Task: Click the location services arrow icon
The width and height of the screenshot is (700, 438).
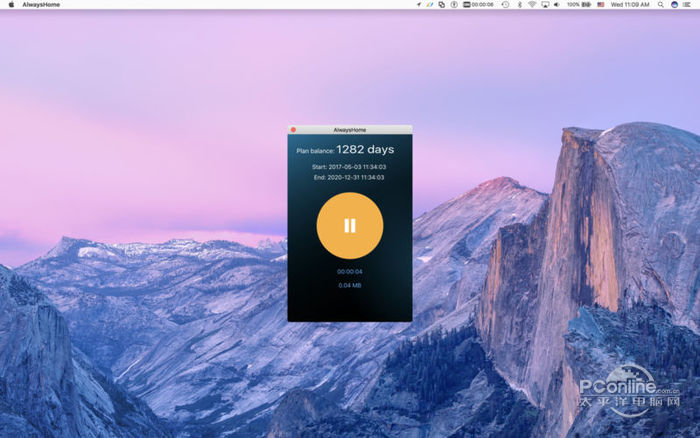Action: [x=419, y=4]
